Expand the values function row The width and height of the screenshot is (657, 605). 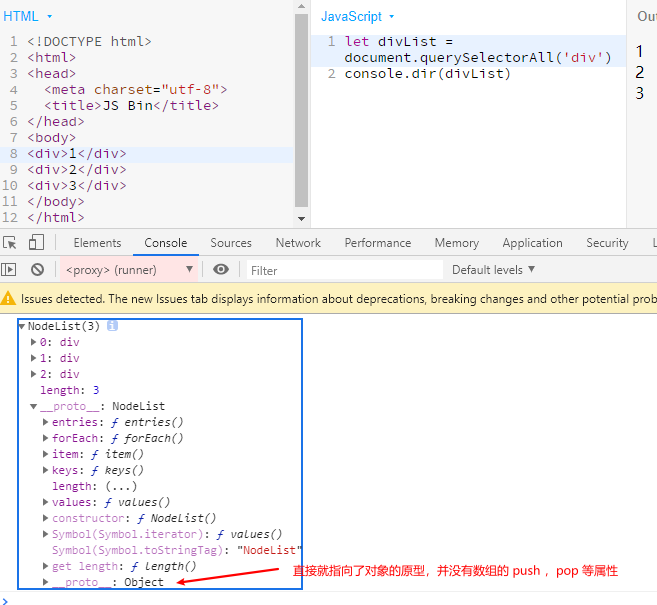(46, 502)
